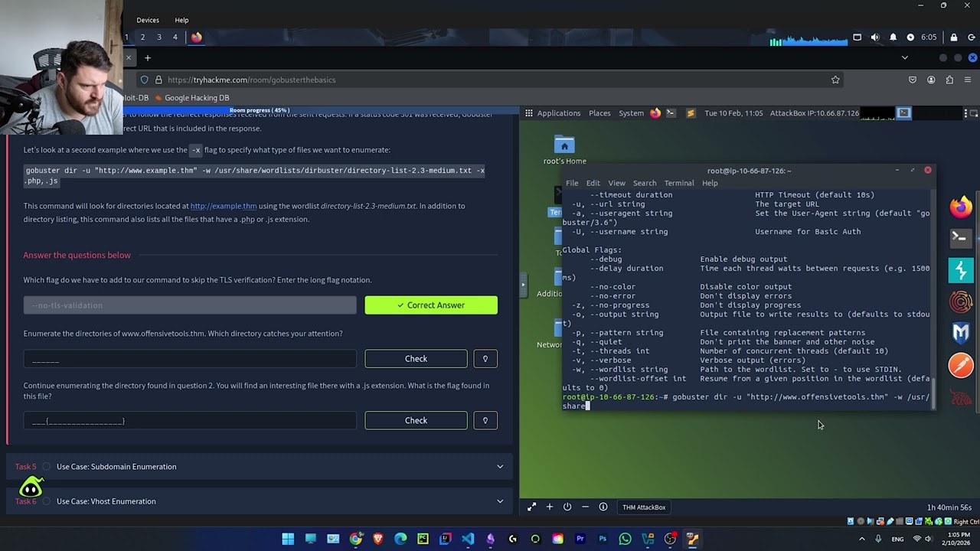Open Google Chrome from the Windows taskbar
The image size is (980, 551).
[x=355, y=539]
